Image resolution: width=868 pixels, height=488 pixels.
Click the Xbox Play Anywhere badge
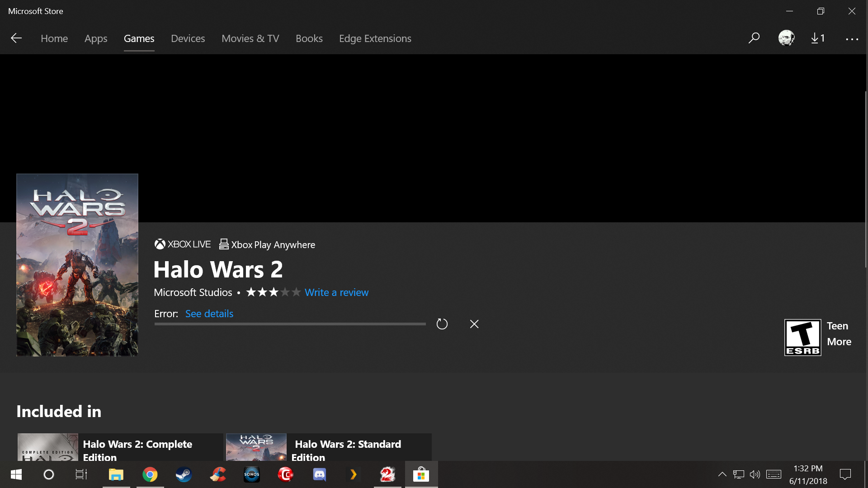(267, 244)
